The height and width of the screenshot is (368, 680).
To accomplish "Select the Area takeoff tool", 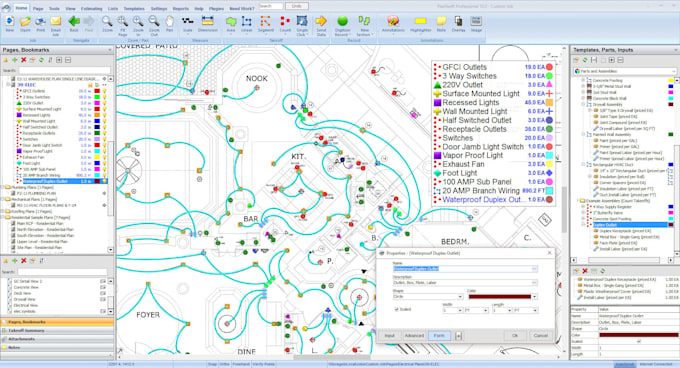I will point(231,21).
